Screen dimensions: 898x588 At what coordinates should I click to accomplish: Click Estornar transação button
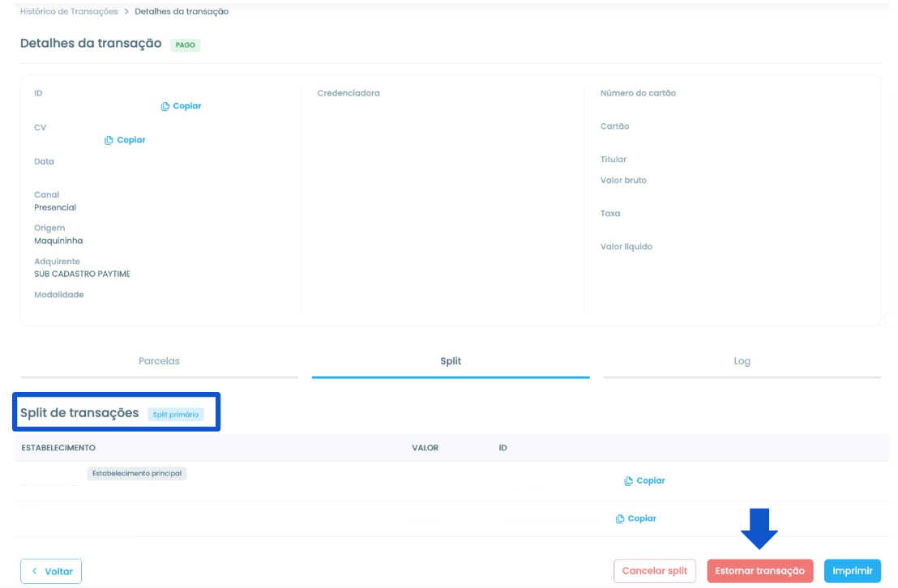[x=760, y=571]
